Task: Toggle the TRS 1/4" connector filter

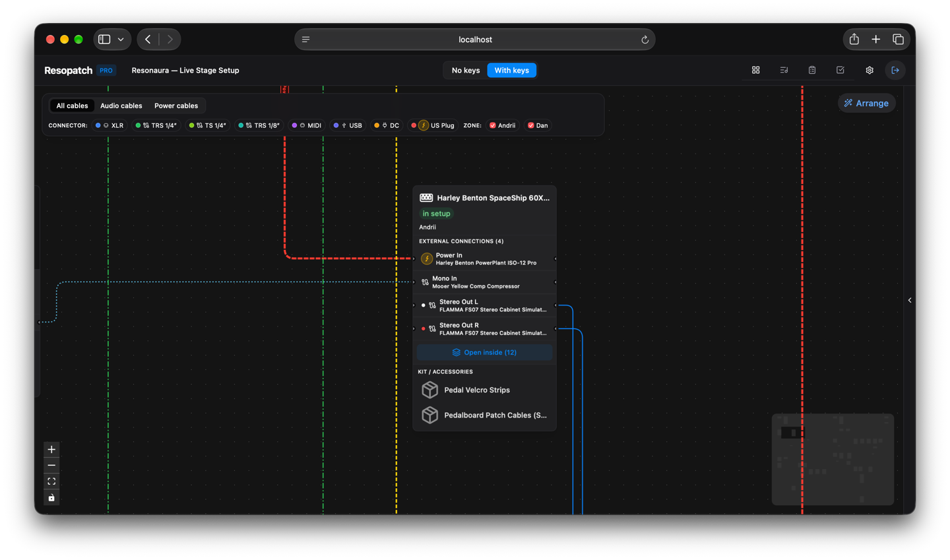Action: (156, 125)
